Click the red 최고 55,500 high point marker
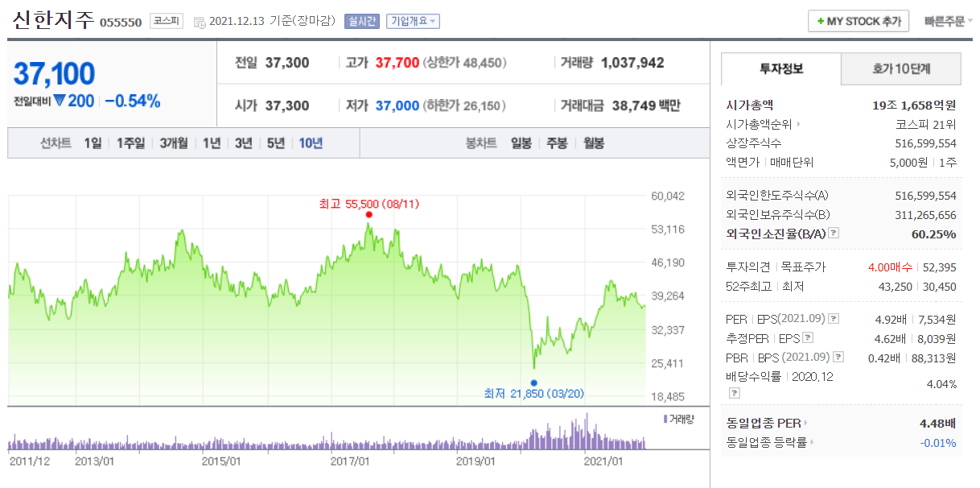The width and height of the screenshot is (980, 488). (369, 214)
